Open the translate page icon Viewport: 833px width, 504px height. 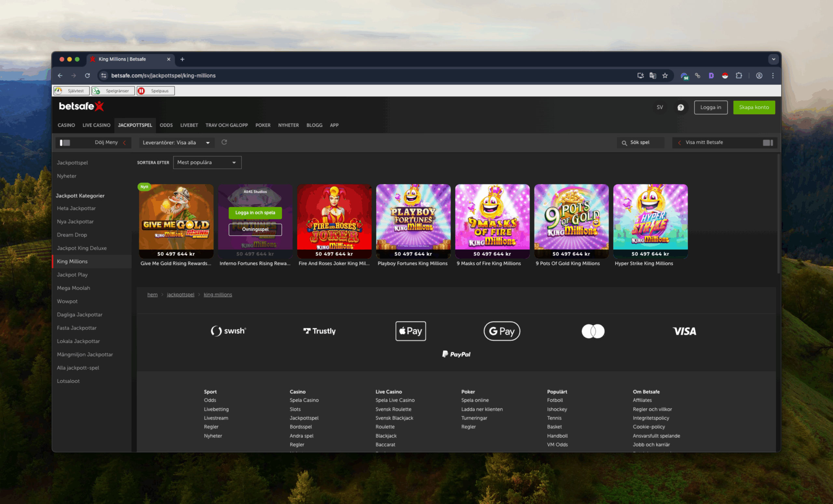(x=652, y=76)
